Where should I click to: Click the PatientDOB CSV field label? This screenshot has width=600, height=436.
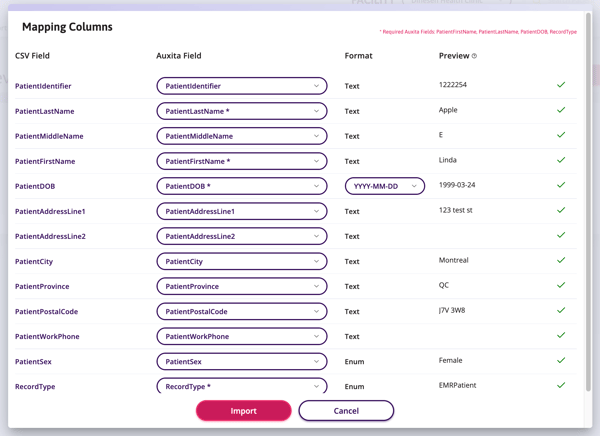[35, 186]
